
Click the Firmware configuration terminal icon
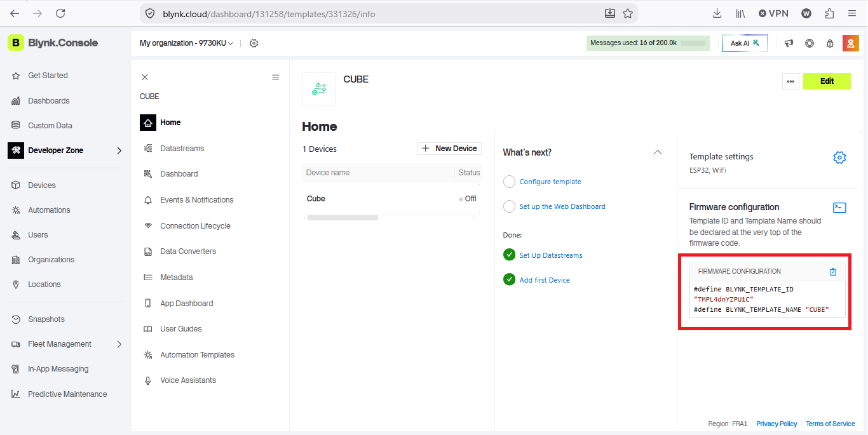coord(839,208)
